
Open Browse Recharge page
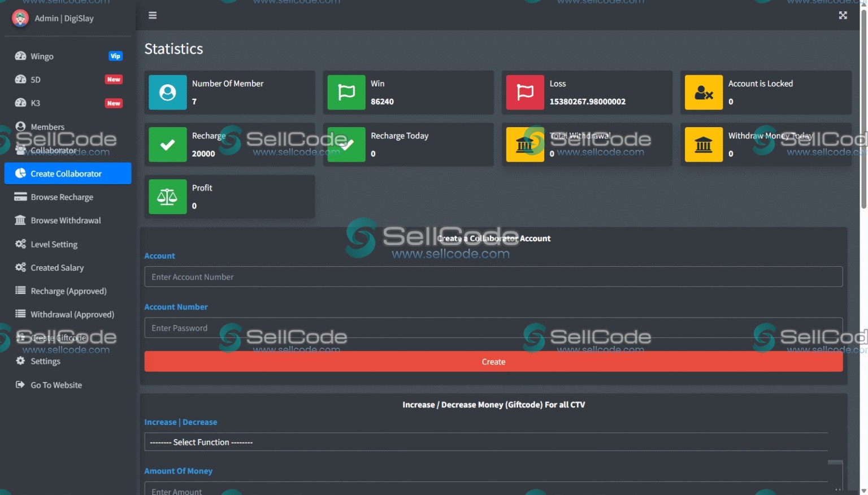[68, 197]
